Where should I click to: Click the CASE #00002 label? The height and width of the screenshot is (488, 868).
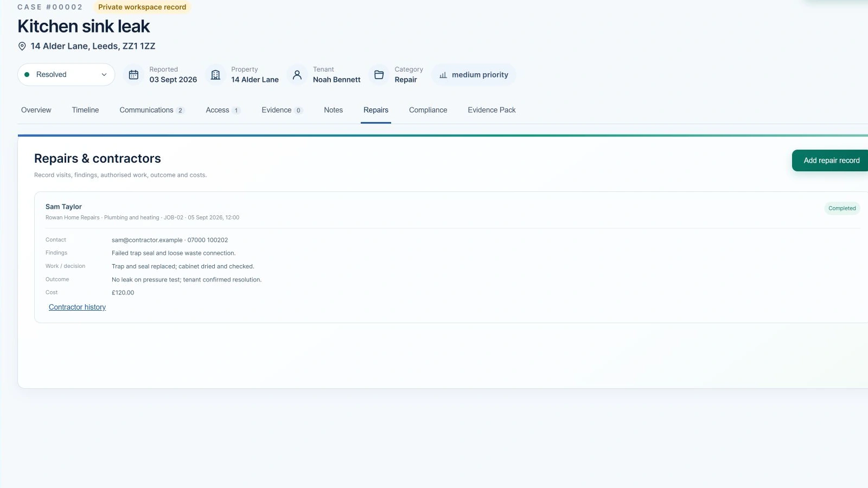click(50, 7)
